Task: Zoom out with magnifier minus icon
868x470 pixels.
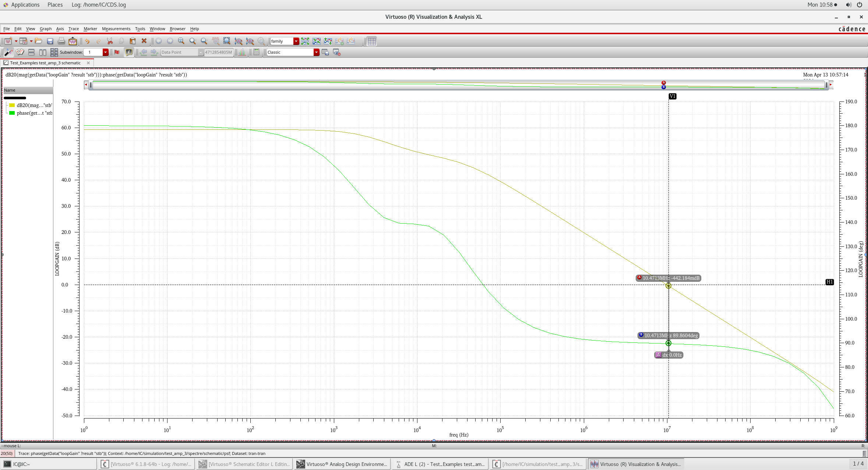Action: pos(204,41)
